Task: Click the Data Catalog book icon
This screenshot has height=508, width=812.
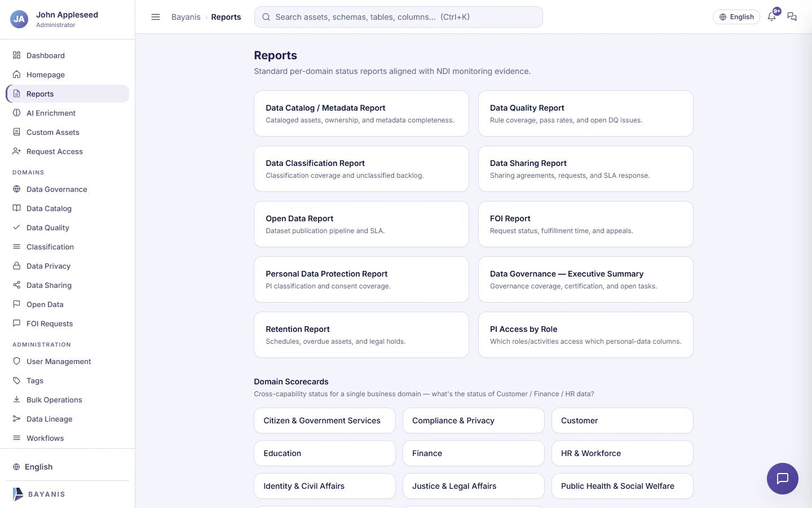Action: pos(16,208)
